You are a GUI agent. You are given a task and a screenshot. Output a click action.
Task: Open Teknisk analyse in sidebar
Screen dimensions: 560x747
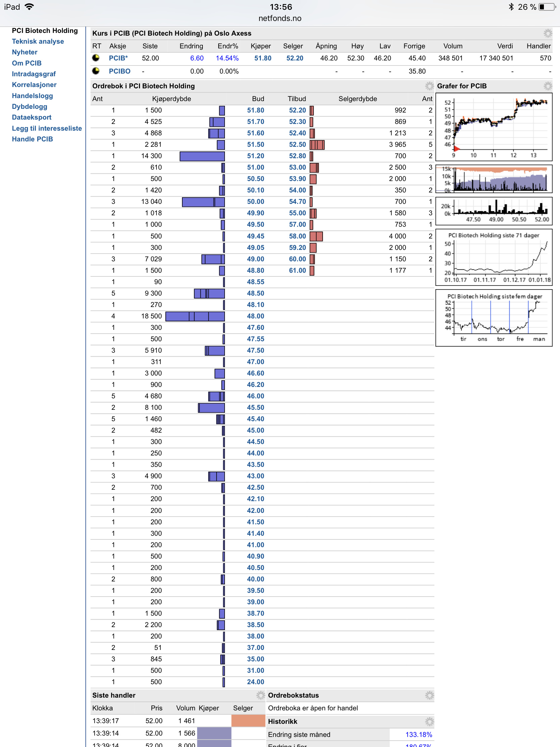point(38,41)
